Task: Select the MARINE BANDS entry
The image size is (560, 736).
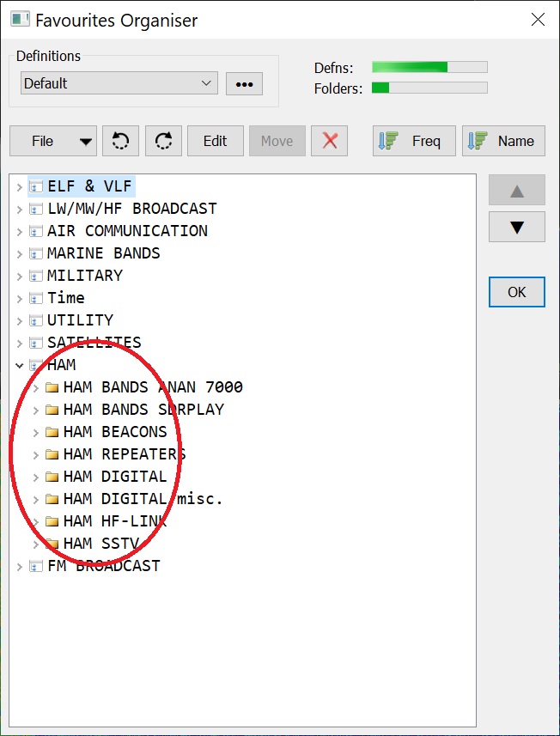Action: click(x=103, y=253)
